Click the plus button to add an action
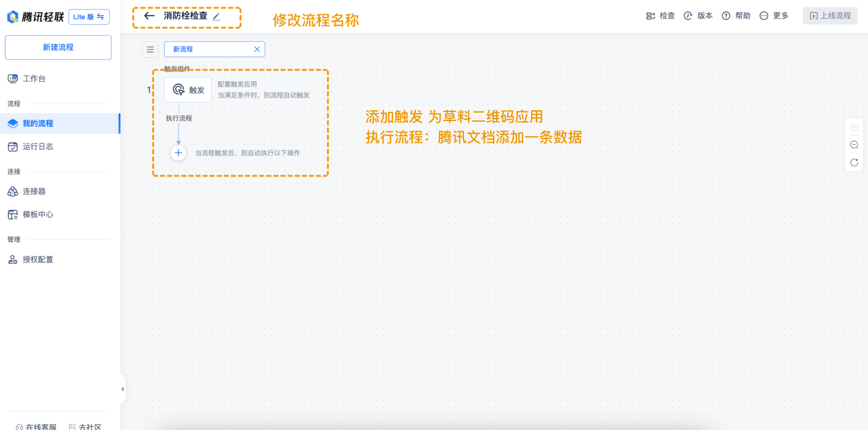Viewport: 868px width, 430px height. 178,153
